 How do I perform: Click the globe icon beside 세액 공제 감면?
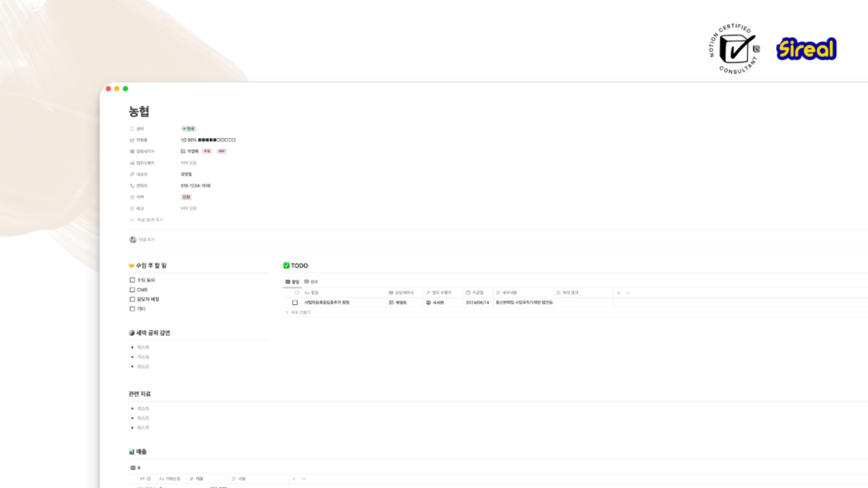click(x=132, y=333)
